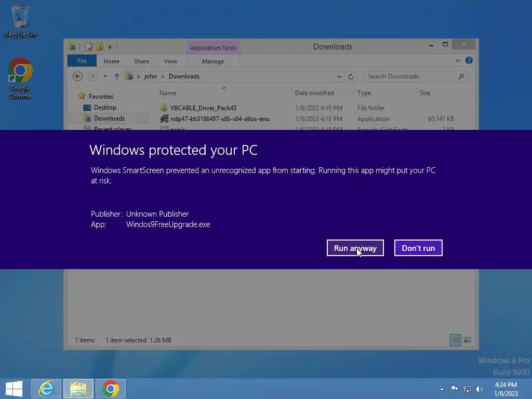Switch to the details view layout

[x=455, y=340]
